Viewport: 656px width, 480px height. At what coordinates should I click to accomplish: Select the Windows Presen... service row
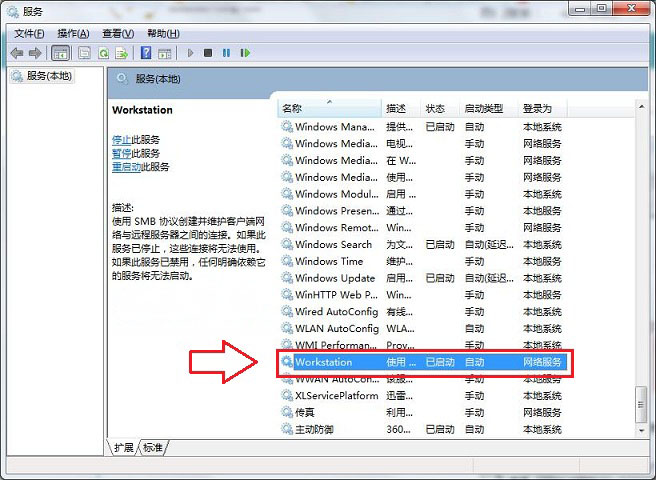[x=423, y=211]
